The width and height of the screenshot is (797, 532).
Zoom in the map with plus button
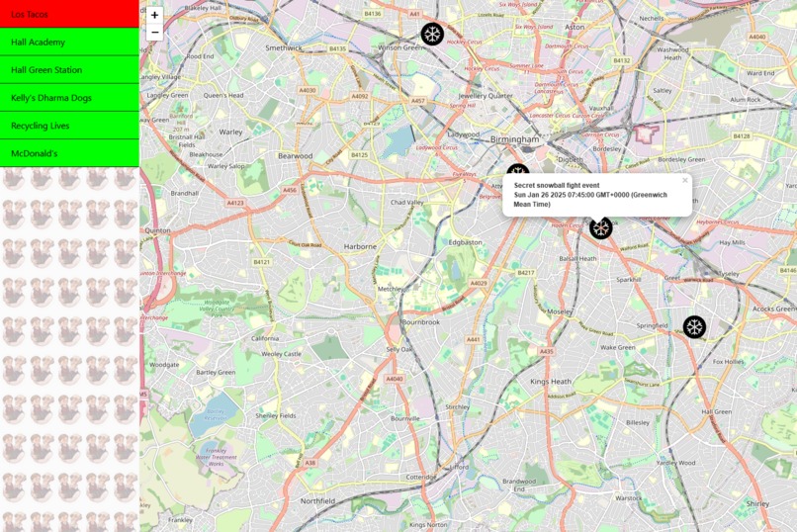pyautogui.click(x=154, y=15)
